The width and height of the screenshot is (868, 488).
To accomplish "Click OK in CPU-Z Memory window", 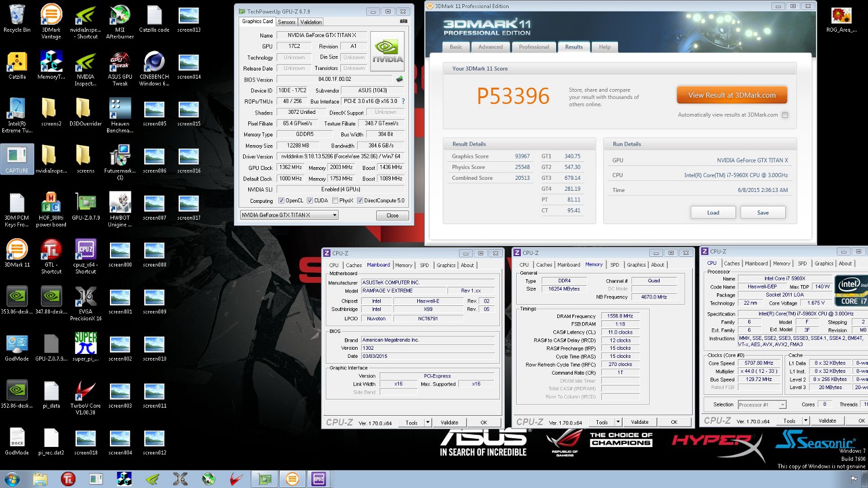I will 674,422.
